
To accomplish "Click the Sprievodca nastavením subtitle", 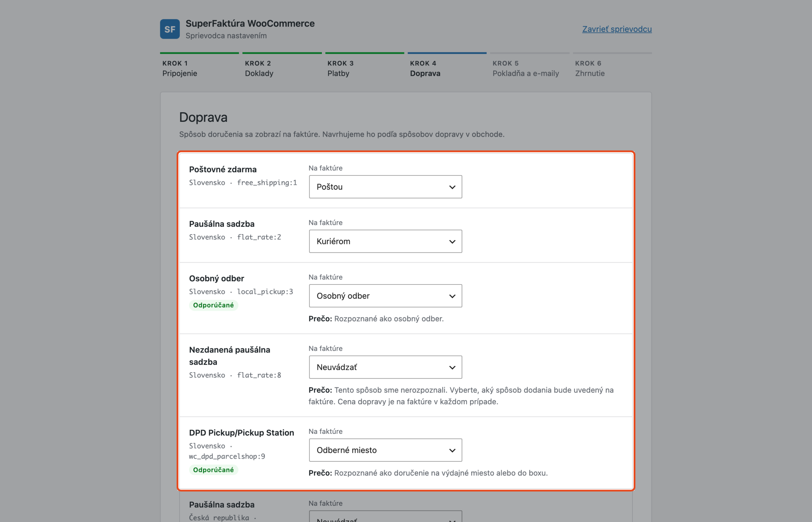I will pos(226,36).
